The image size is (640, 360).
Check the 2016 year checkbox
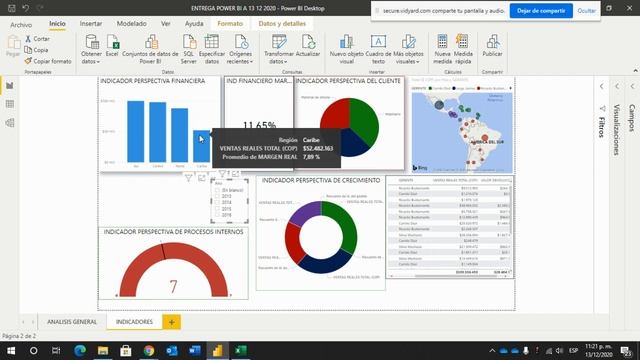click(x=218, y=215)
